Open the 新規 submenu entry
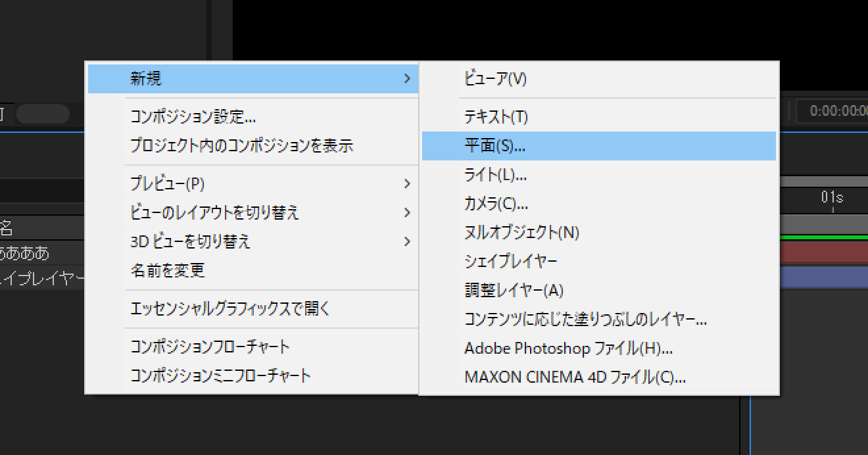Image resolution: width=868 pixels, height=455 pixels. point(253,79)
